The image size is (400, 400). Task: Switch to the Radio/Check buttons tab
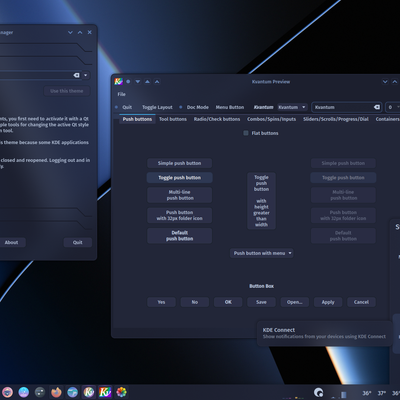click(217, 119)
